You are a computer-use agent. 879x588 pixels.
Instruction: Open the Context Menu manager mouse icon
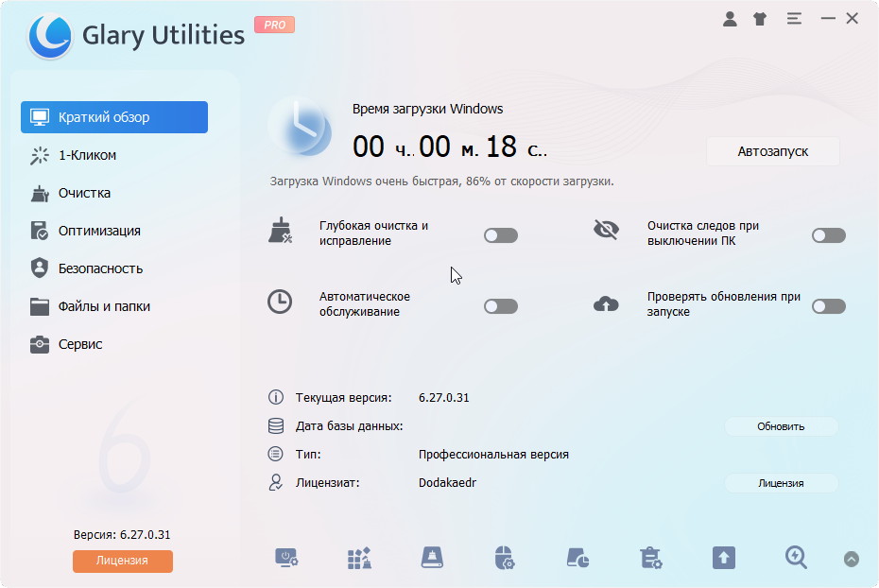505,559
